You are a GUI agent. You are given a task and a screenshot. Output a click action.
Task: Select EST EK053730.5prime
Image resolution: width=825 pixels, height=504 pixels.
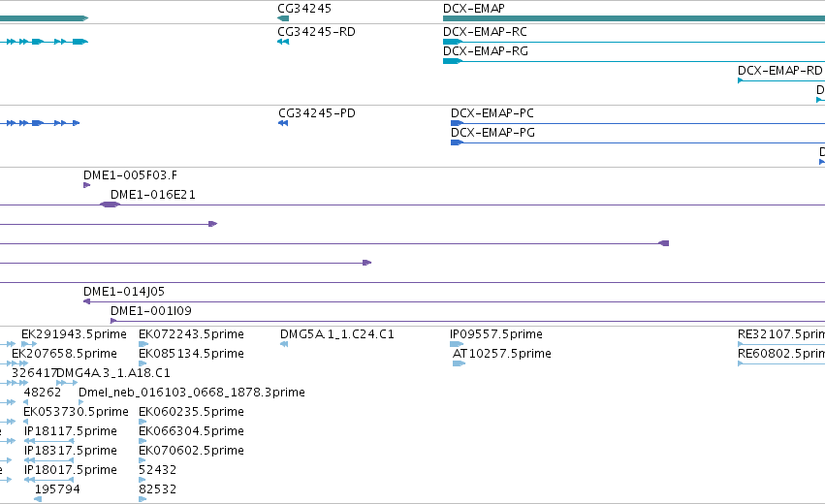76,412
